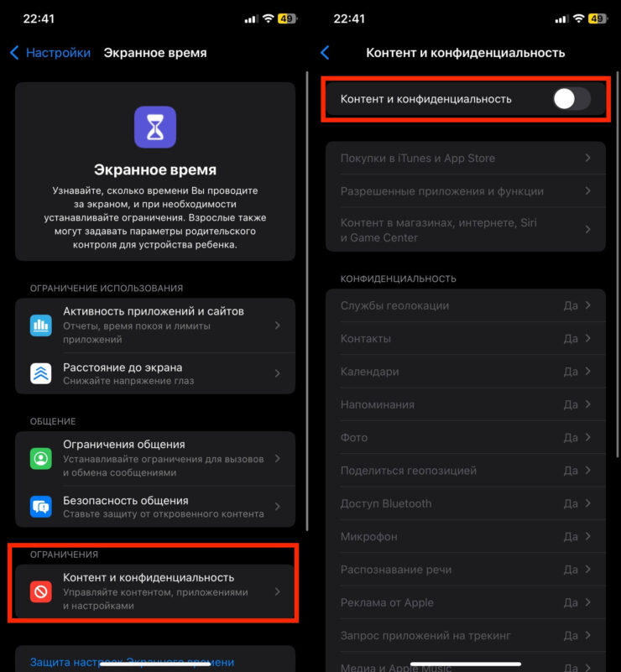
Task: Tap the purple hourglass Screen Time icon
Action: [154, 128]
